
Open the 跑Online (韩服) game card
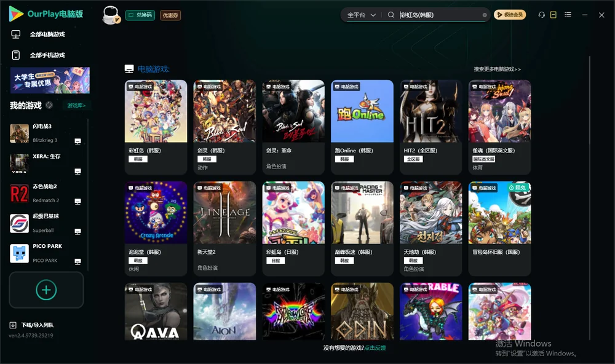click(362, 127)
